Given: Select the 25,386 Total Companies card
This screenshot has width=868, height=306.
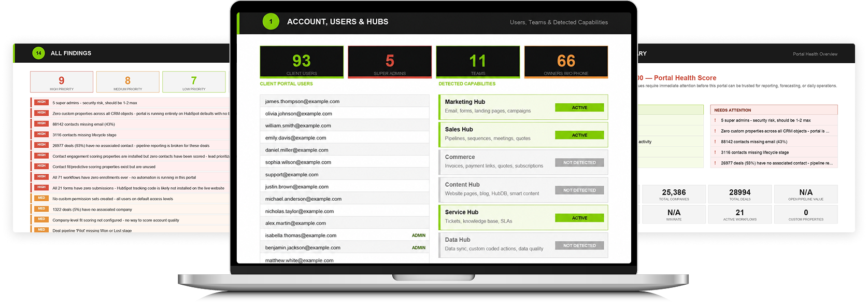Looking at the screenshot, I should [674, 194].
